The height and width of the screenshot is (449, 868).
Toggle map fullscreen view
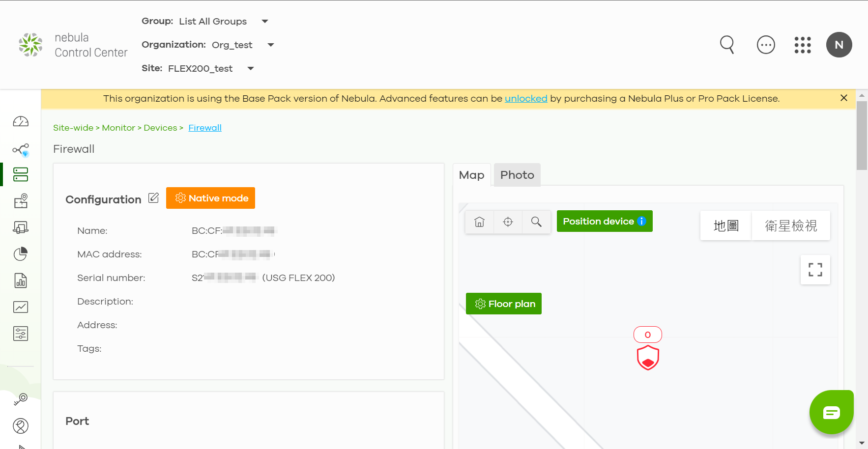815,270
